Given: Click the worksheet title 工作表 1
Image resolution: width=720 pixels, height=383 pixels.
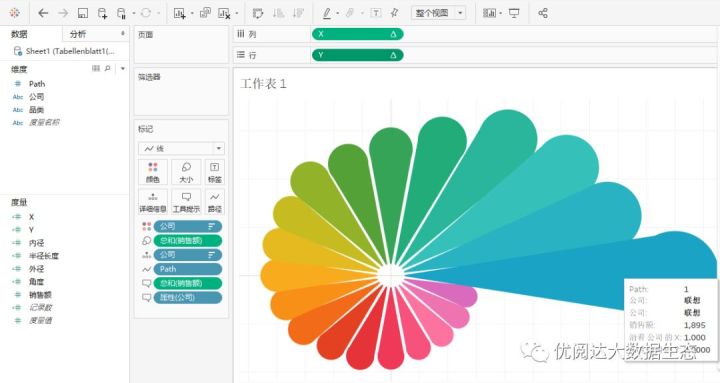Looking at the screenshot, I should tap(263, 84).
